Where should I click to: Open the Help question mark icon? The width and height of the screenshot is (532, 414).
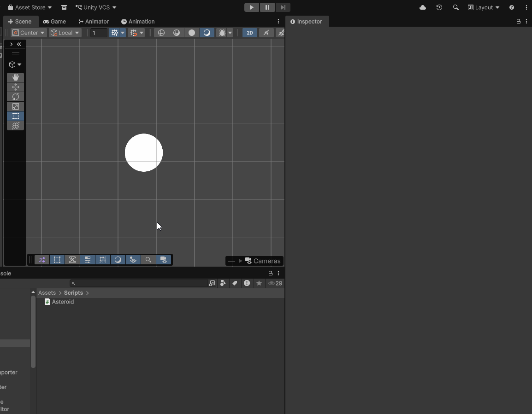click(512, 7)
